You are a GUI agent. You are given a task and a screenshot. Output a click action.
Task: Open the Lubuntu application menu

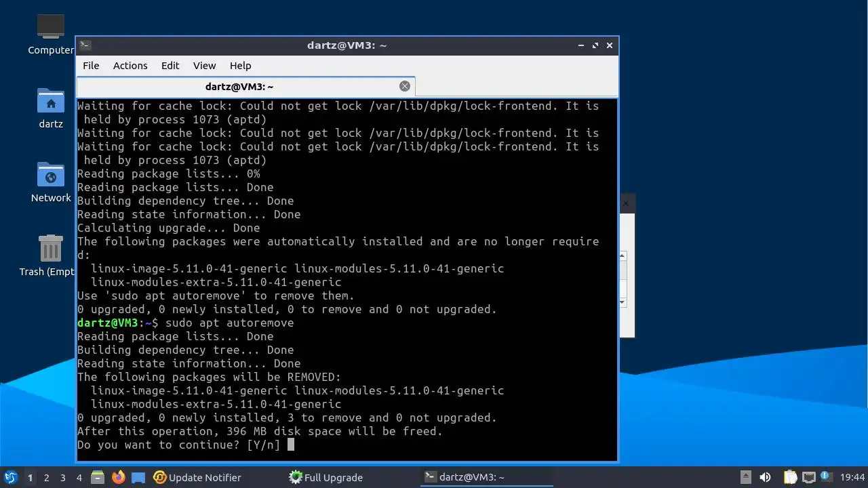10,477
